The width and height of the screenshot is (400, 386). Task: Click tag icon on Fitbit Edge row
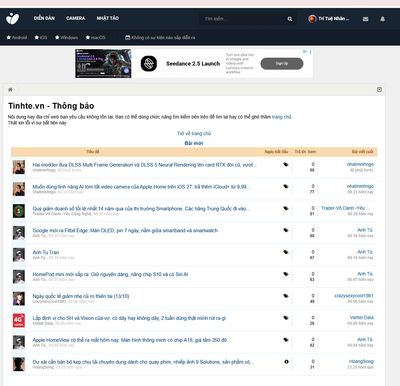(x=286, y=230)
